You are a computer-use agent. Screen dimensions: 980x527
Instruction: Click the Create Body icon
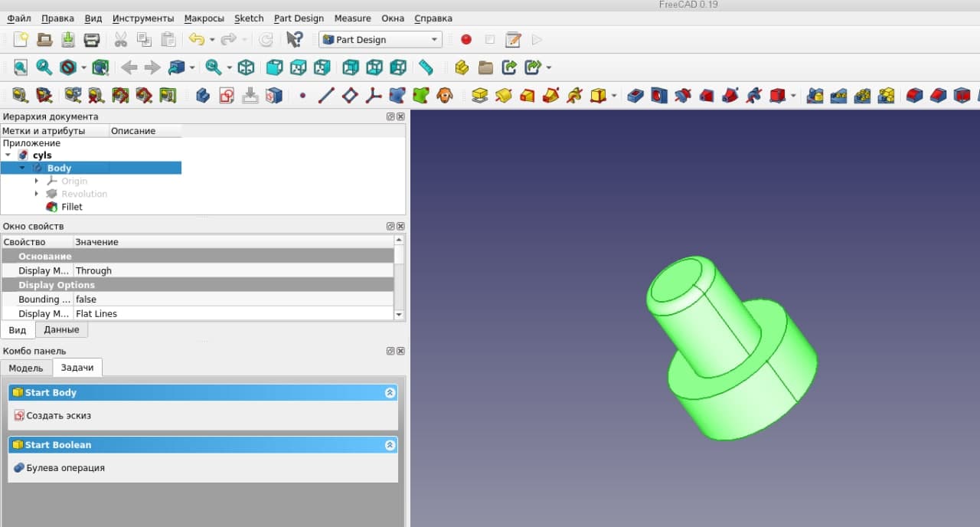(x=203, y=95)
